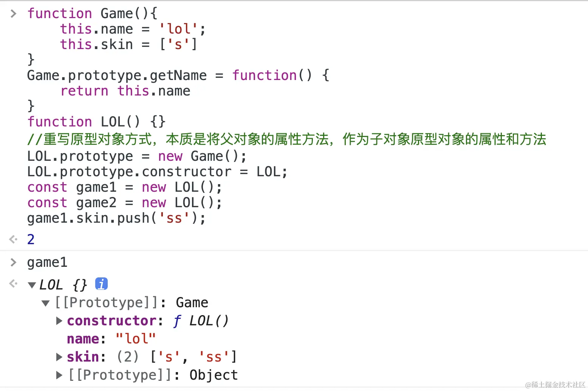Click the output arrow beside result 2
This screenshot has height=391, width=588.
click(x=13, y=239)
